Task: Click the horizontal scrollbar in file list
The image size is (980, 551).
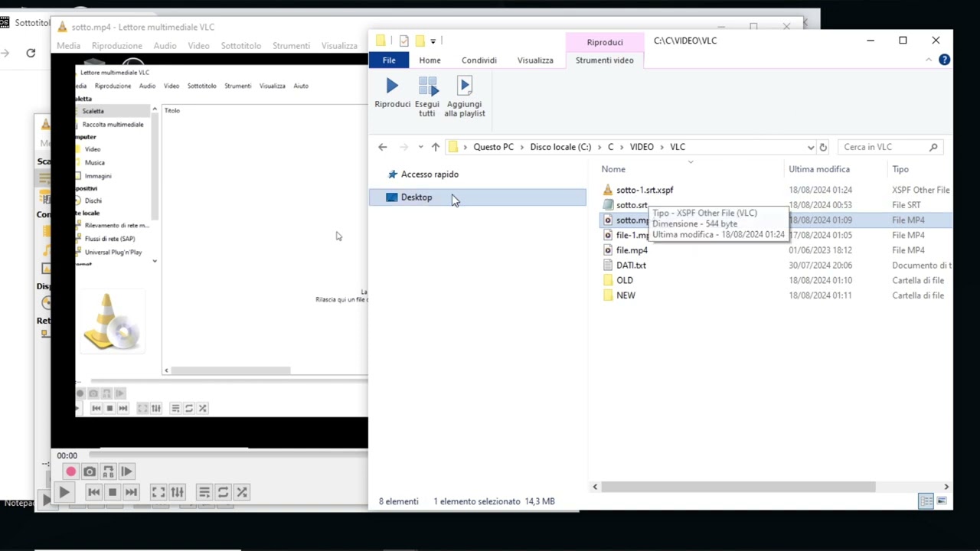Action: (x=738, y=487)
